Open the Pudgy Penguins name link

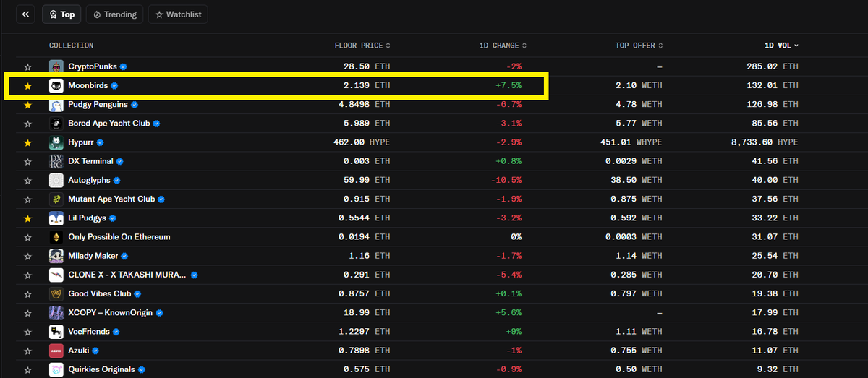click(x=98, y=105)
